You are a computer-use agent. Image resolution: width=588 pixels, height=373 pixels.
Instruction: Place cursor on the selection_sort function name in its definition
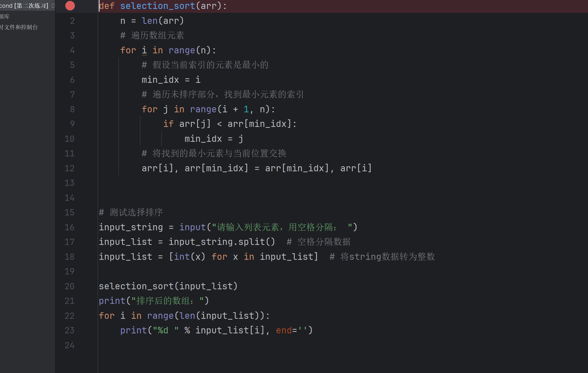157,6
